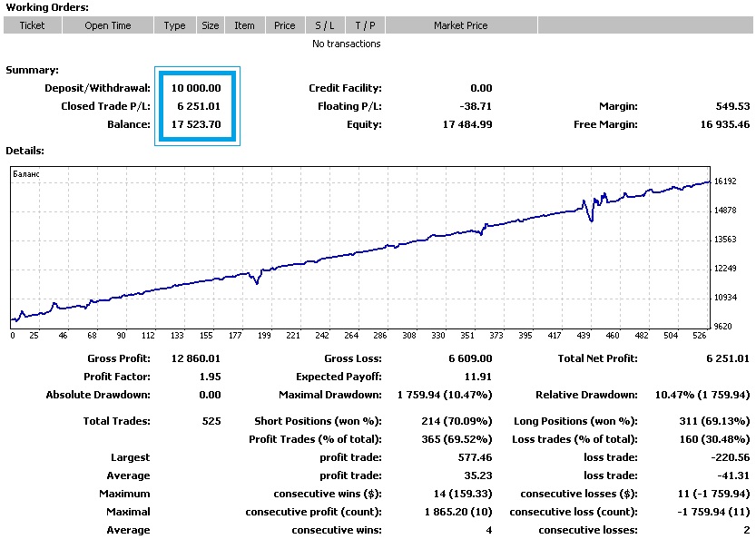Image resolution: width=756 pixels, height=539 pixels.
Task: Click the Item column header
Action: coord(244,25)
